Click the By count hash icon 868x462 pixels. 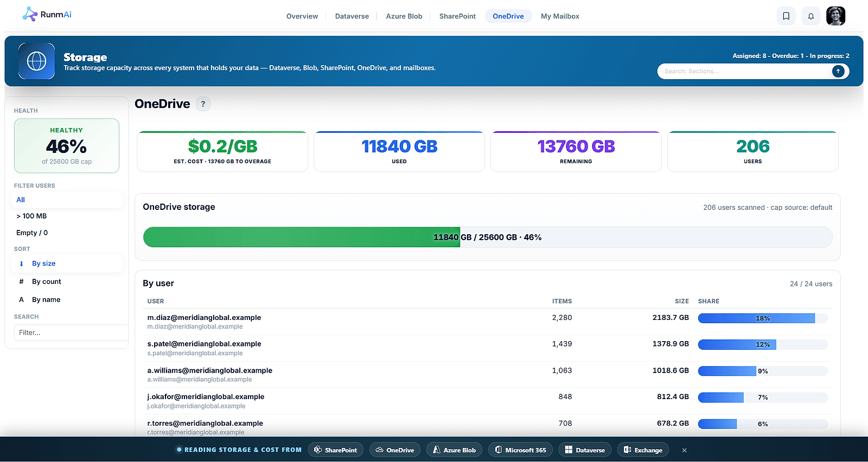21,281
